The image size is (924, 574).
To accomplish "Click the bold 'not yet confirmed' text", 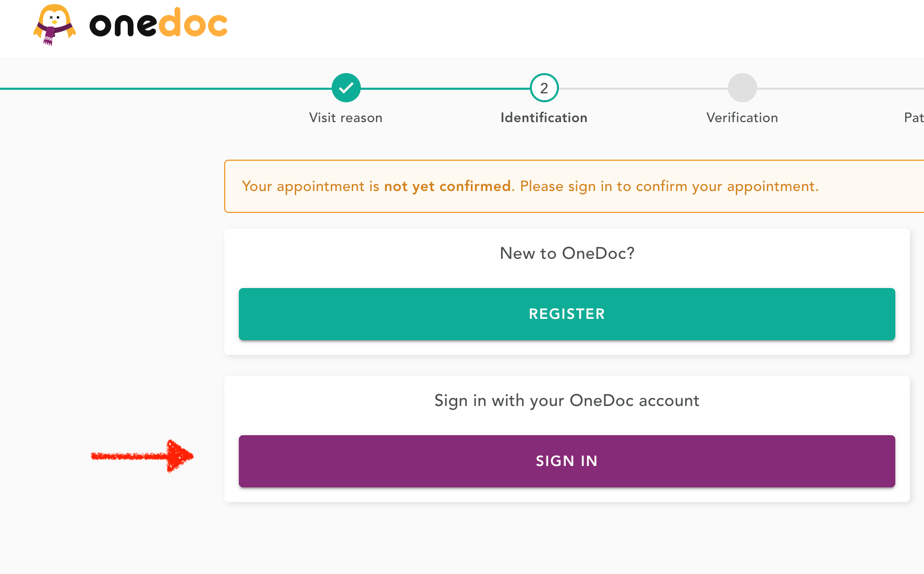I will click(447, 186).
